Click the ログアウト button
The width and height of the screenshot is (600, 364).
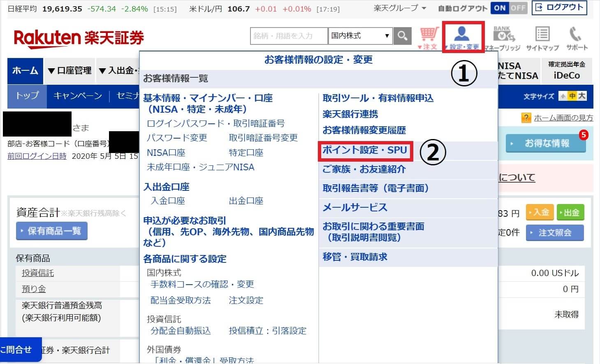(559, 7)
